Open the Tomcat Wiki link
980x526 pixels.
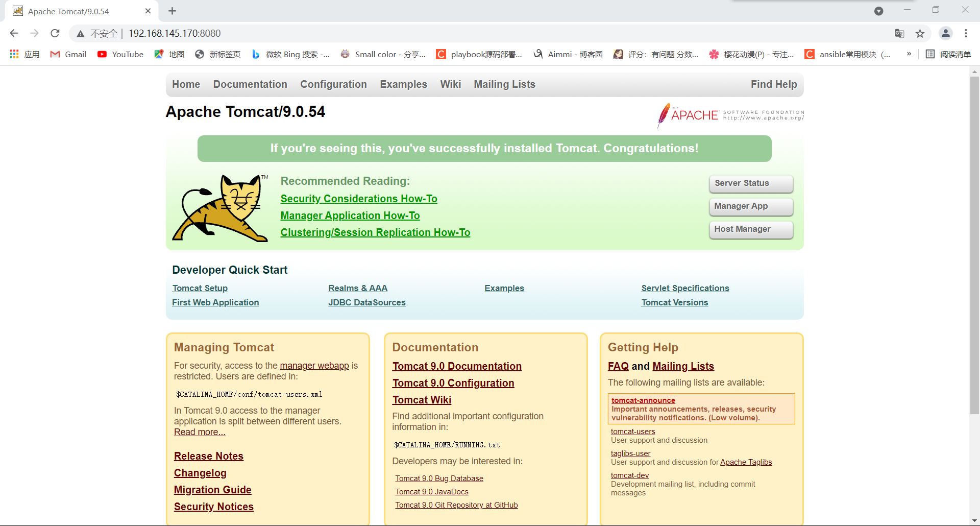click(422, 400)
